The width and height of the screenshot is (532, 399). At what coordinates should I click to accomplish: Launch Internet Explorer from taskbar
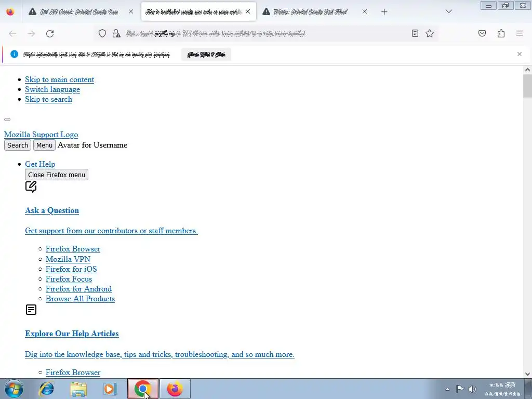[46, 389]
